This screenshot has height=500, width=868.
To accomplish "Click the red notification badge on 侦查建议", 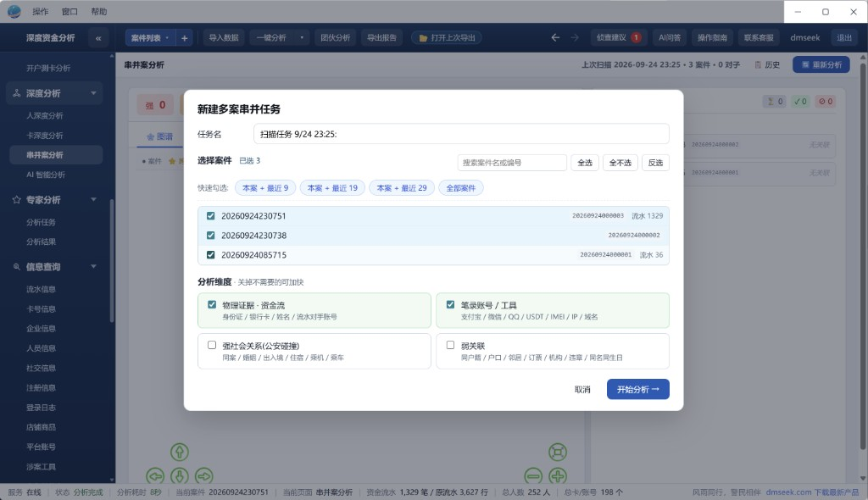I will tap(636, 37).
